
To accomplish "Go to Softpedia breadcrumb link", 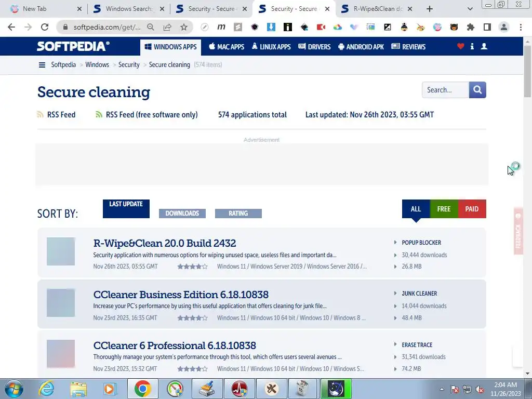I will coord(63,64).
